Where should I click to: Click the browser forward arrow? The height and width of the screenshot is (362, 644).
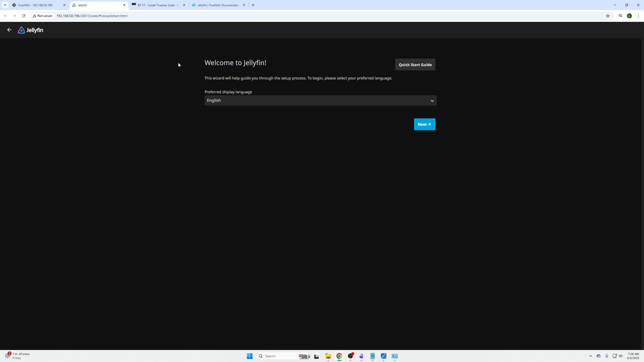coord(15,16)
